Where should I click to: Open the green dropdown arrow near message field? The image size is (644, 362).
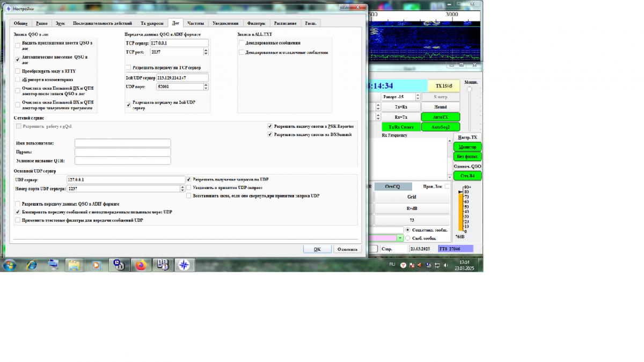(400, 238)
